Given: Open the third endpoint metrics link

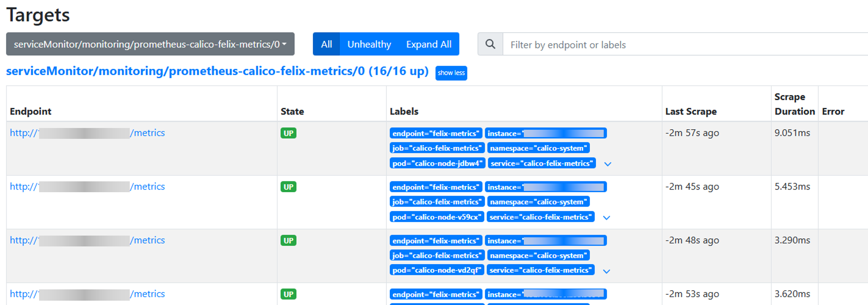Looking at the screenshot, I should (x=87, y=240).
